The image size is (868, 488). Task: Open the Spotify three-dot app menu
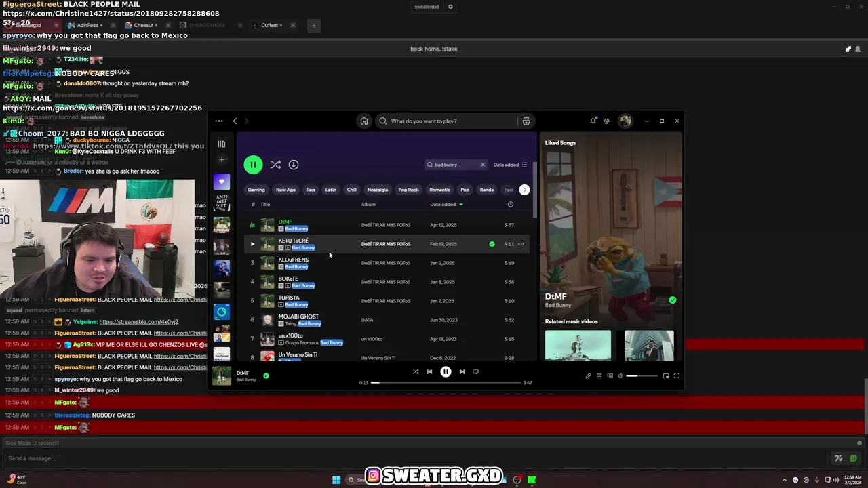[x=219, y=121]
